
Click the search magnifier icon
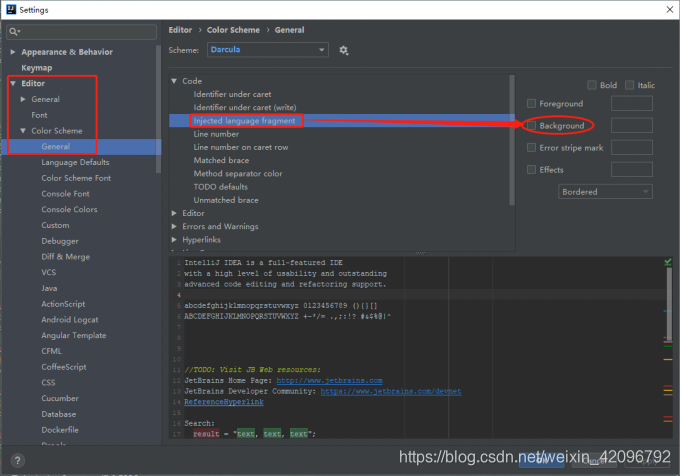[14, 32]
